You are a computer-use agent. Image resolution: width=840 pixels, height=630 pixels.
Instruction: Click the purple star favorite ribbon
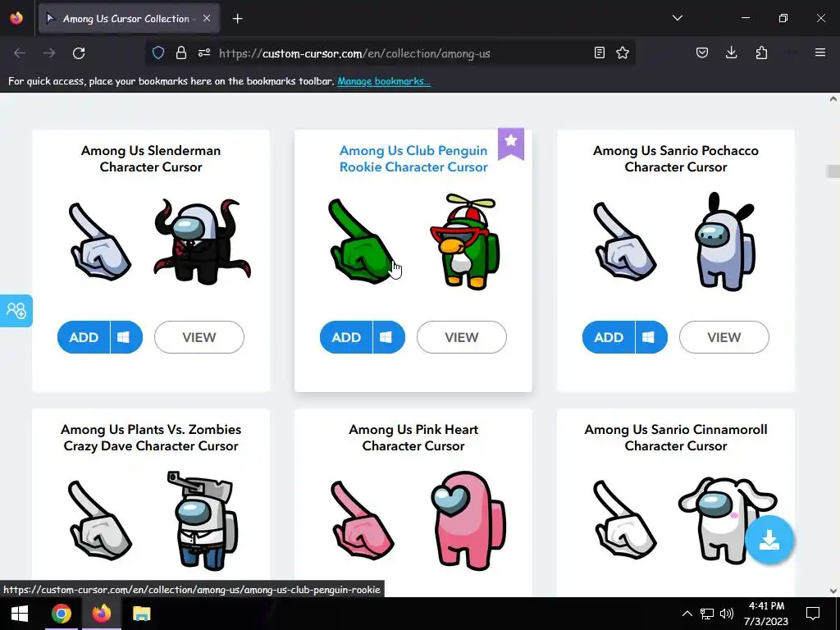click(511, 143)
